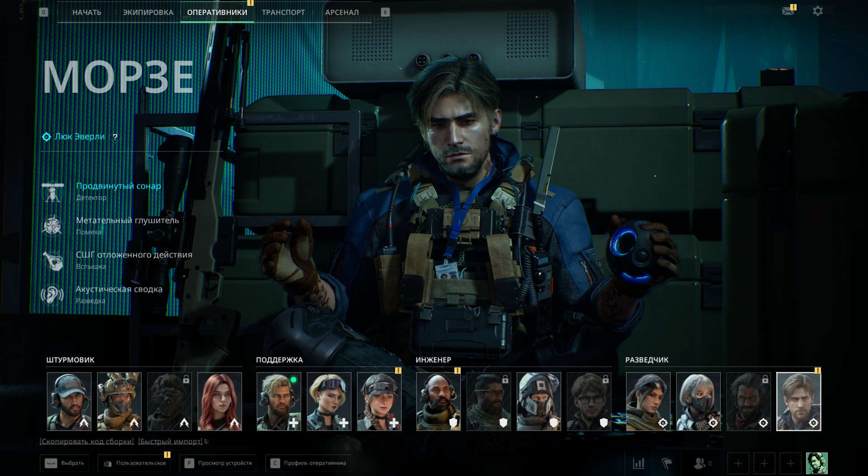This screenshot has width=868, height=476.
Task: Click the Q key hint before НАЧАТЬ
Action: 43,12
